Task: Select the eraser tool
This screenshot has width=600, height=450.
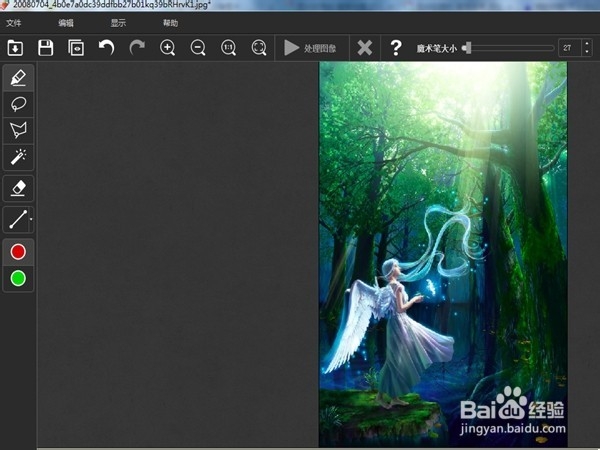Action: click(18, 188)
